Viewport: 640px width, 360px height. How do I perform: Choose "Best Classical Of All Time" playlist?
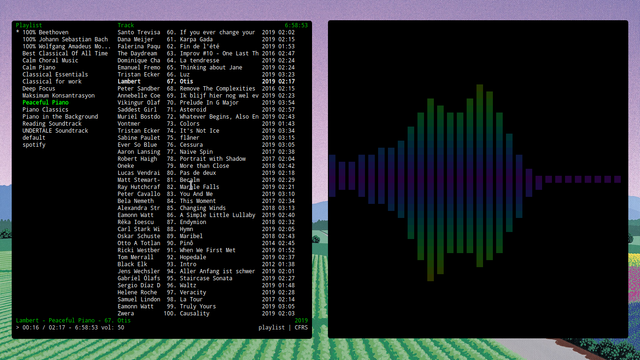65,53
